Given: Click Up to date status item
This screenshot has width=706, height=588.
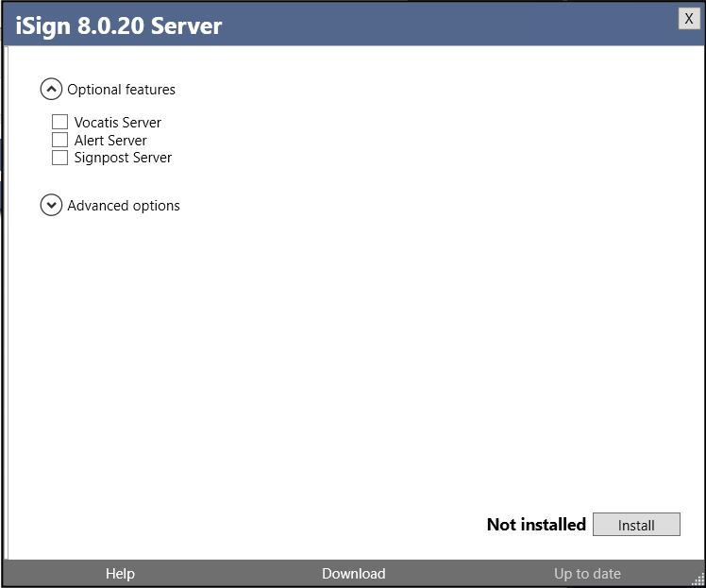Looking at the screenshot, I should click(587, 574).
